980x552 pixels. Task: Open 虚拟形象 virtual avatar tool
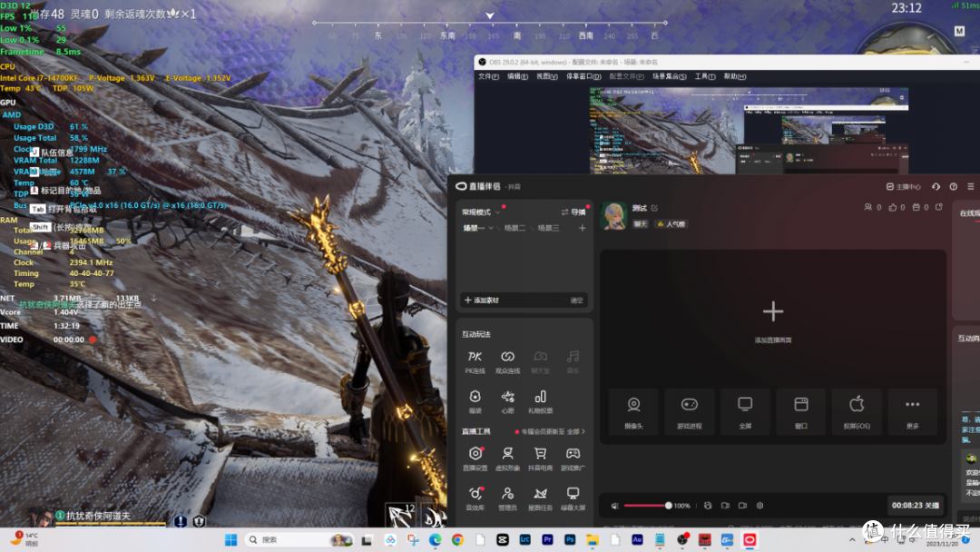[x=507, y=458]
